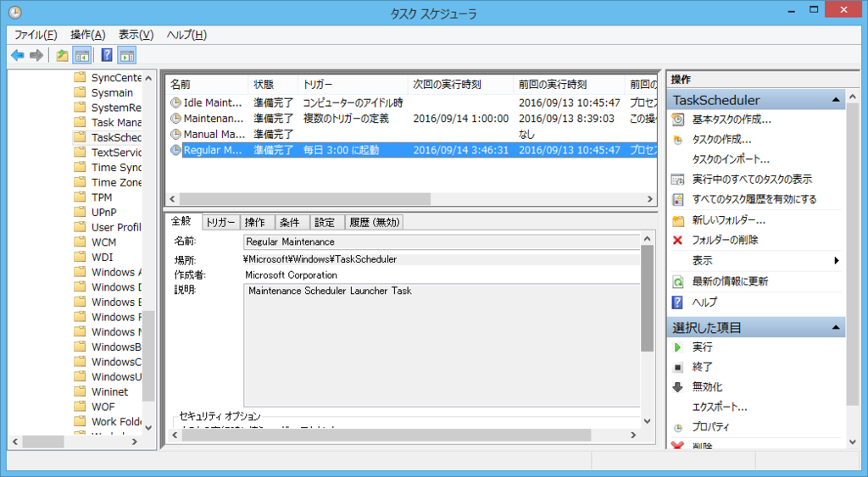
Task: Open the 表示(V) menu
Action: pyautogui.click(x=136, y=35)
